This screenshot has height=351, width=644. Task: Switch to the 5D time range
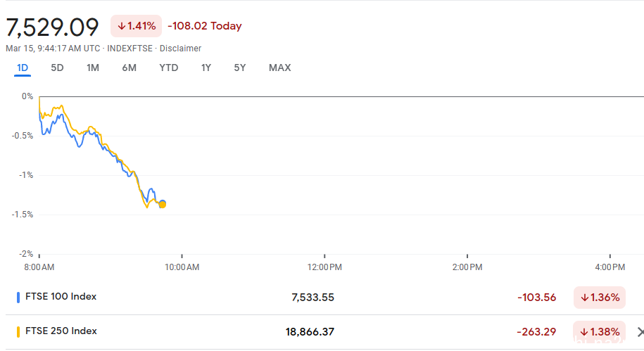coord(57,68)
